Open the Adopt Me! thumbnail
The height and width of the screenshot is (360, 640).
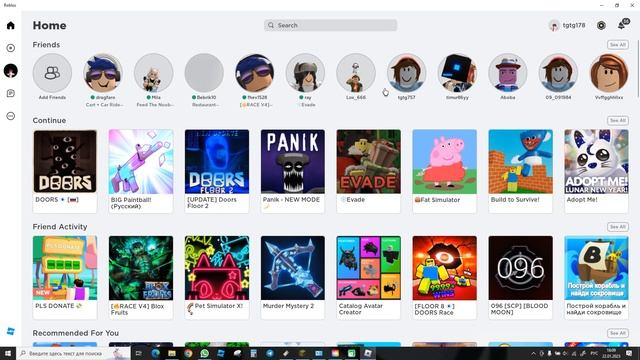[x=596, y=161]
